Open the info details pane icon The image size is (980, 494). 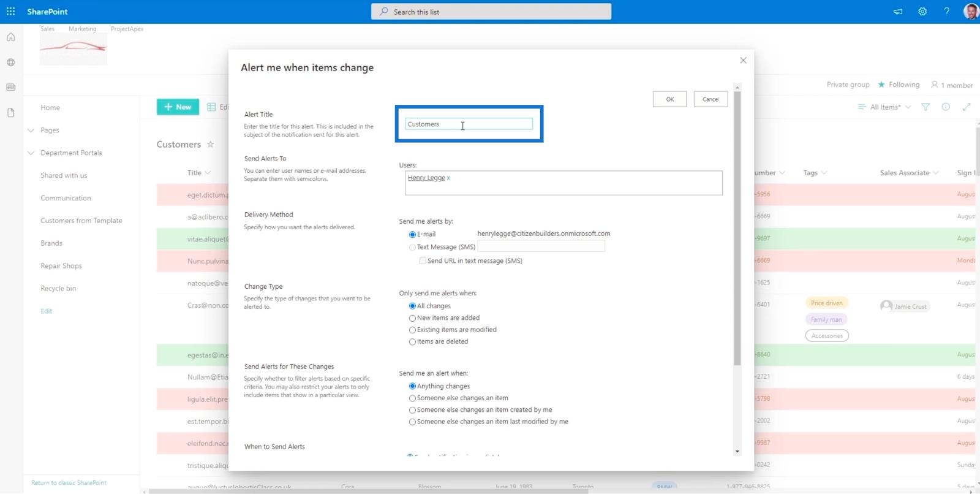(x=946, y=107)
